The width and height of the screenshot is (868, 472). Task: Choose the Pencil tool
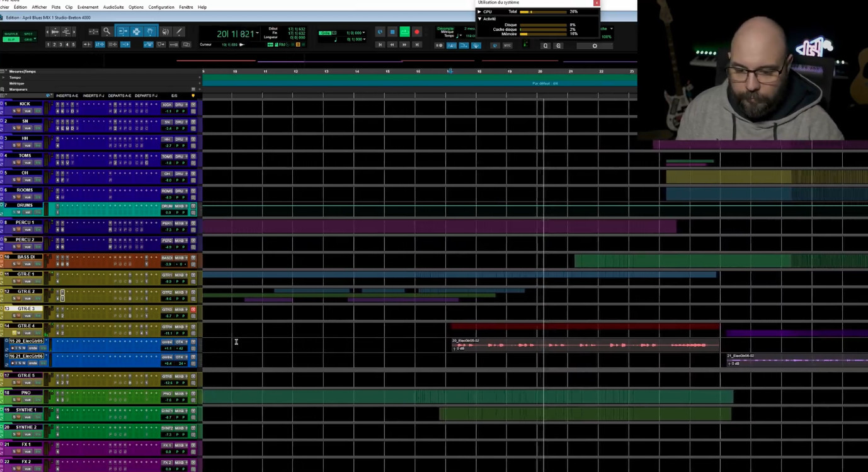pos(180,32)
